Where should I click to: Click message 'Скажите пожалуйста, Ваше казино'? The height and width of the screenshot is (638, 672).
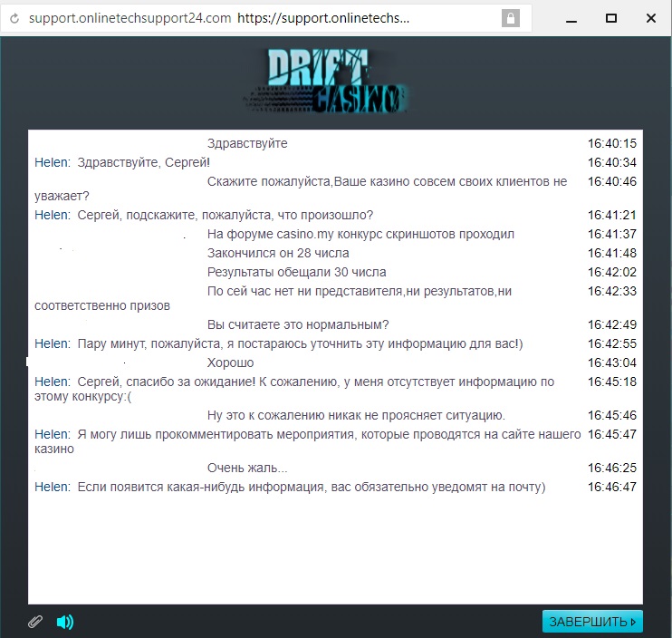pyautogui.click(x=301, y=188)
